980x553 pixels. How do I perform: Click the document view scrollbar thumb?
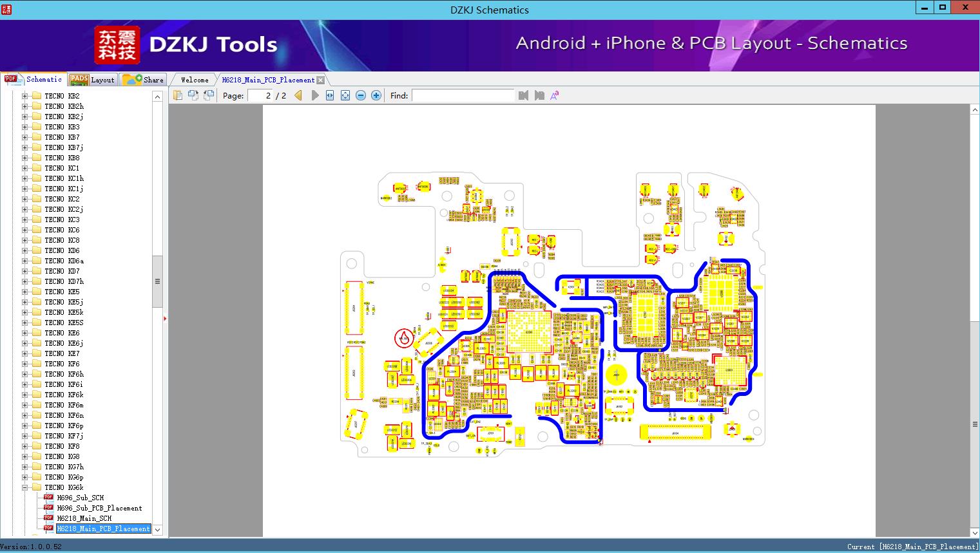click(975, 424)
